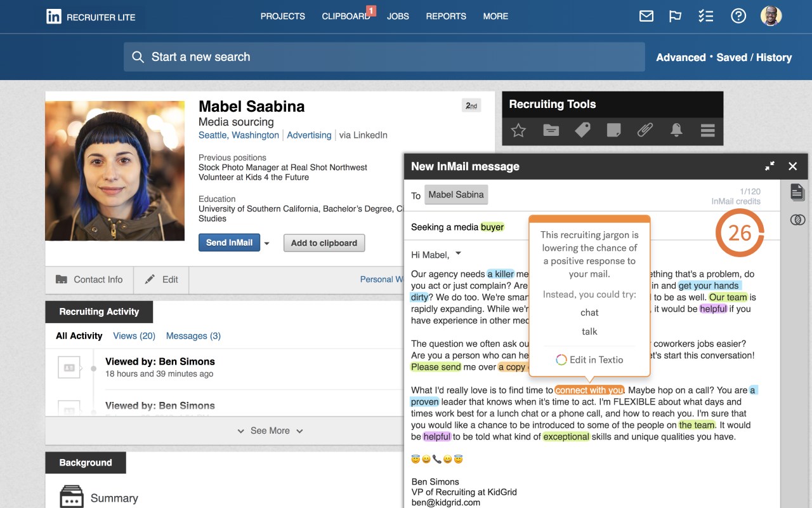Switch to the Messages (3) tab

[193, 336]
